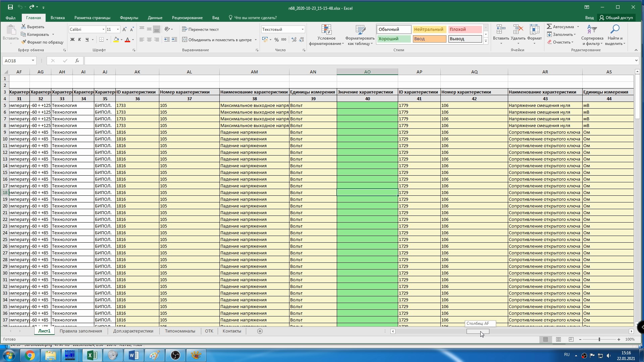Click the Sort and Filter icon

coord(592,29)
